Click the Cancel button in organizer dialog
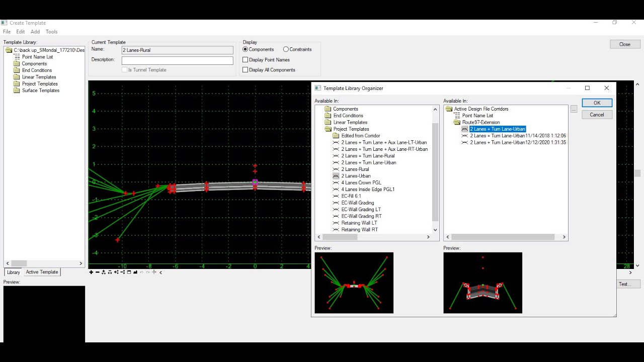The image size is (644, 362). tap(597, 115)
